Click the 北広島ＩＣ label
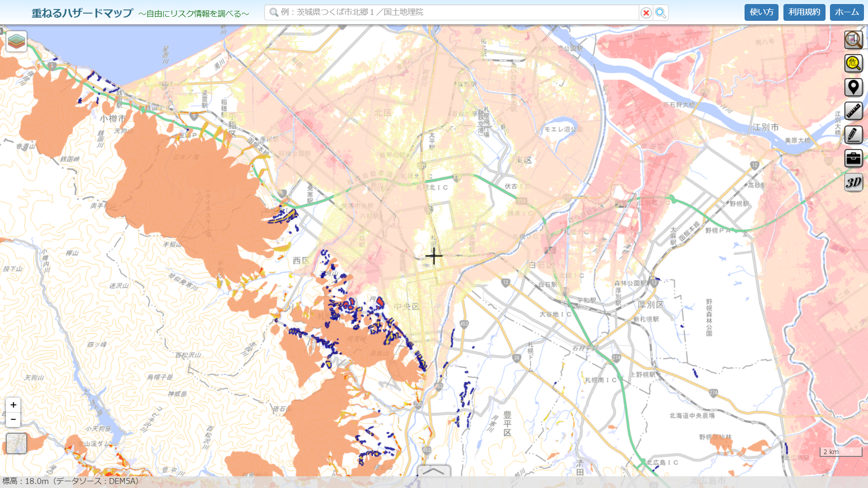Screen dimensions: 868x488 (662, 462)
